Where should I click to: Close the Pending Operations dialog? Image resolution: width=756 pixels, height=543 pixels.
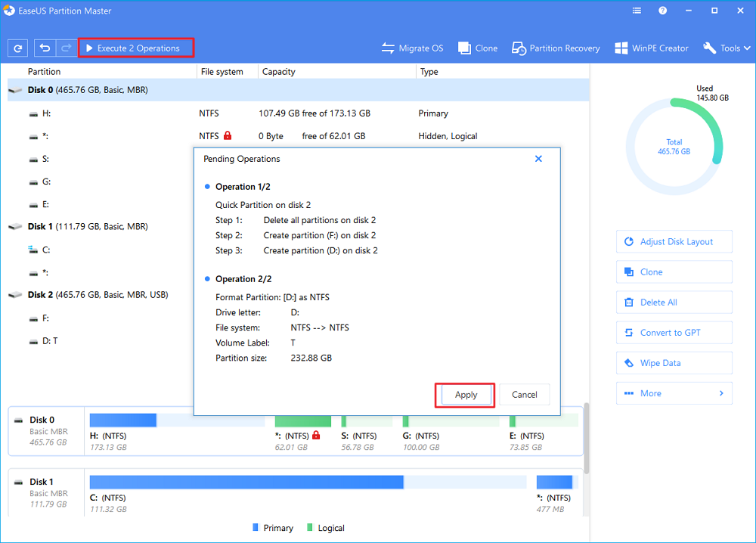(x=538, y=159)
